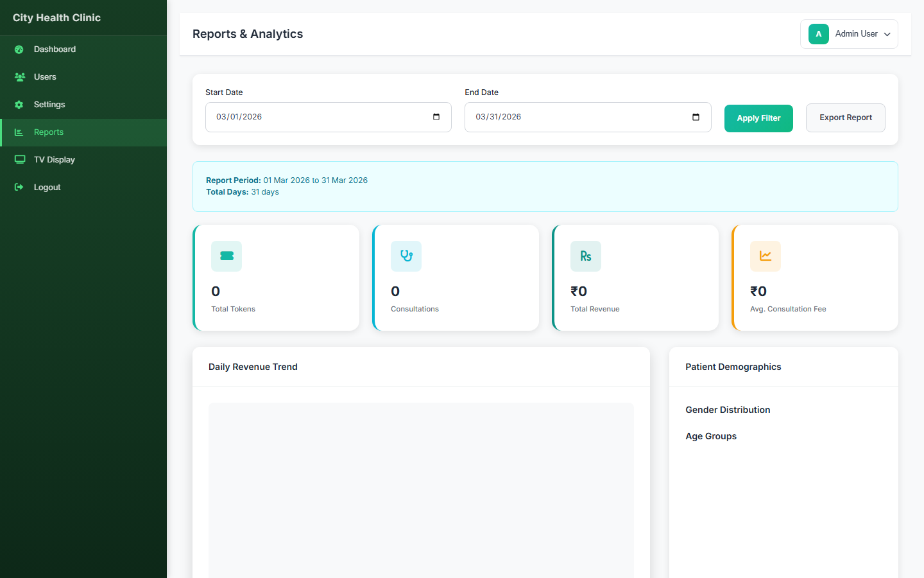Click the 'Total Revenue' card label
This screenshot has height=578, width=924.
coord(595,309)
